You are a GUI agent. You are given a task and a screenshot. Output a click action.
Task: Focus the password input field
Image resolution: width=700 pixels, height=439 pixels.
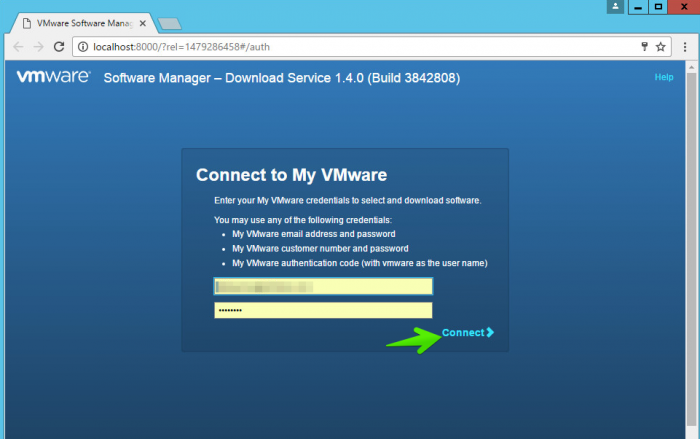tap(323, 310)
